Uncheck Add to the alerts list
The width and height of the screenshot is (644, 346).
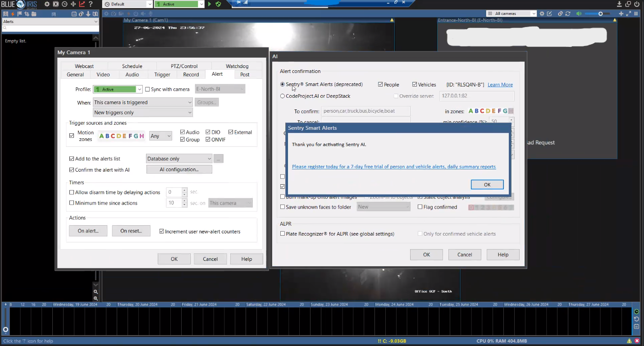[72, 159]
